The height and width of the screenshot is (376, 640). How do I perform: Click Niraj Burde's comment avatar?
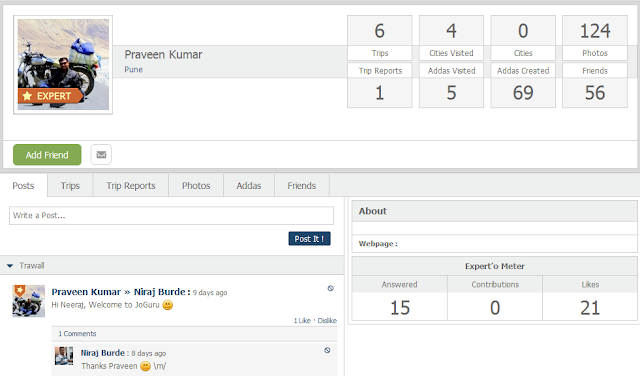64,356
